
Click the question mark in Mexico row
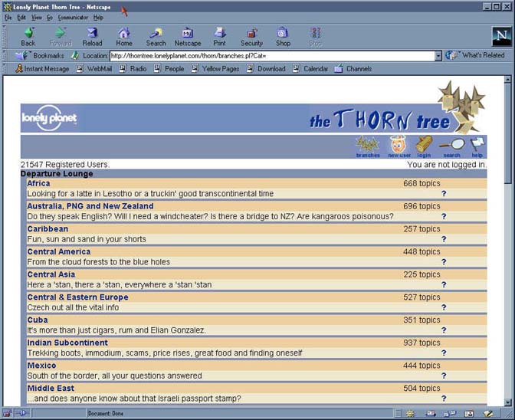(x=444, y=376)
